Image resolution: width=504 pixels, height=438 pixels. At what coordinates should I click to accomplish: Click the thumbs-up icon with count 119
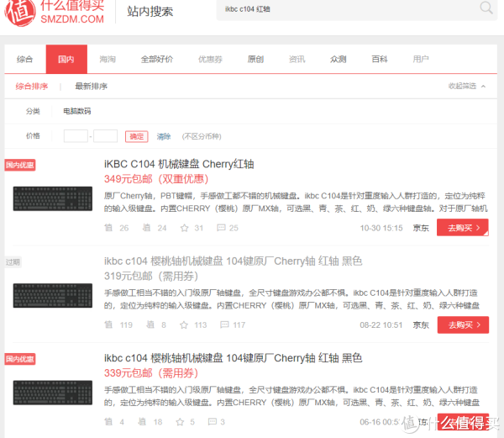click(108, 325)
